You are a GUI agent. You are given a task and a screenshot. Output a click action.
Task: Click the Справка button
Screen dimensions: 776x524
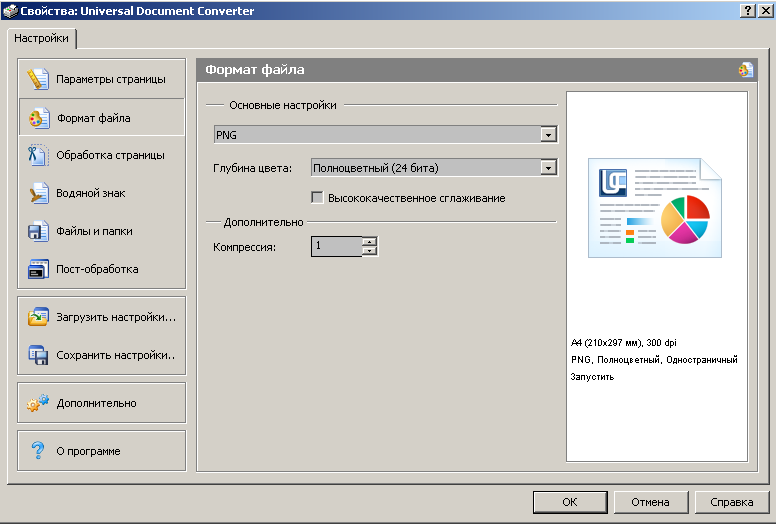(x=732, y=502)
